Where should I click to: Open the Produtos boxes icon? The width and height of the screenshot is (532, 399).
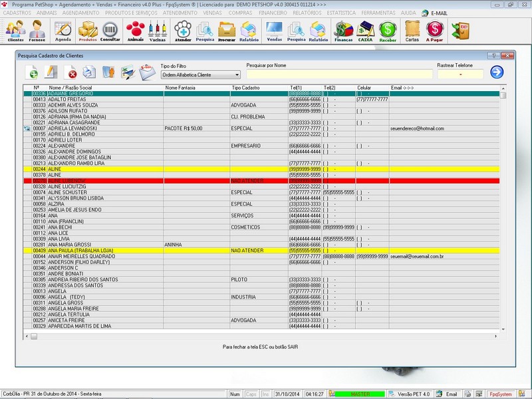(x=88, y=30)
